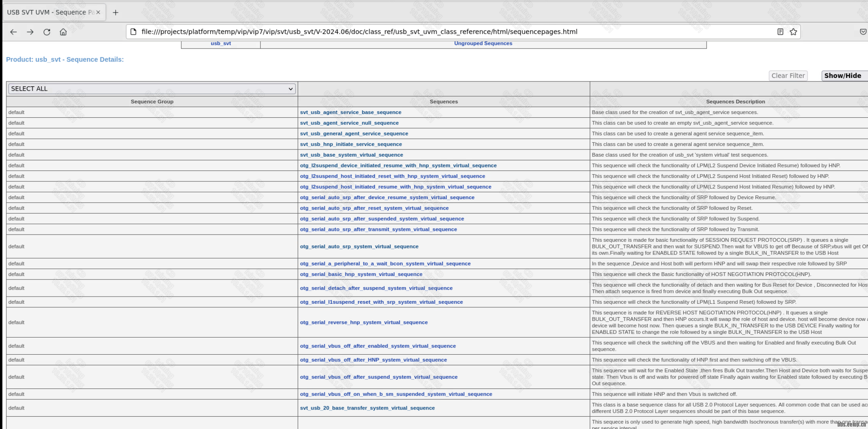
Task: Click description about SRP followed by Transmit
Action: (676, 229)
